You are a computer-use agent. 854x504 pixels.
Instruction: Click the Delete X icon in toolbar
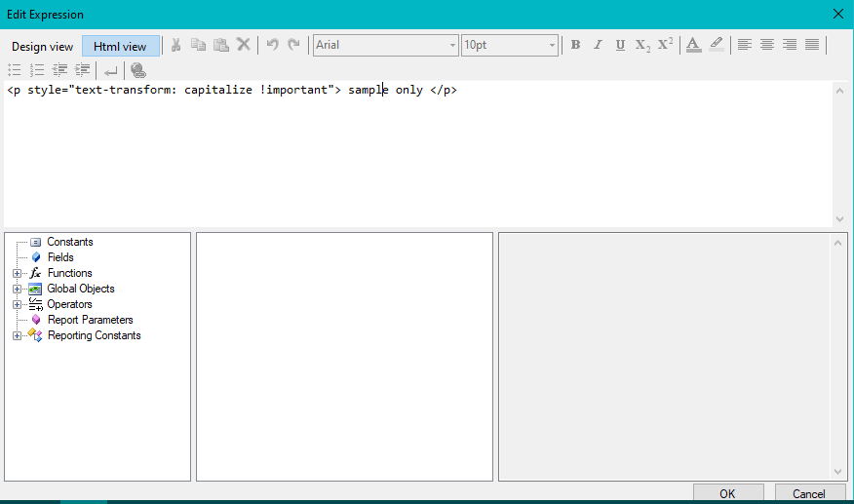coord(244,45)
